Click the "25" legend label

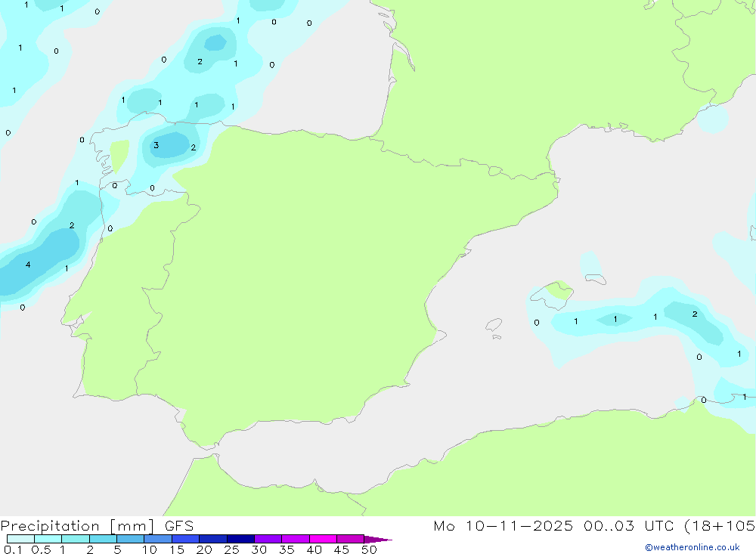(231, 549)
